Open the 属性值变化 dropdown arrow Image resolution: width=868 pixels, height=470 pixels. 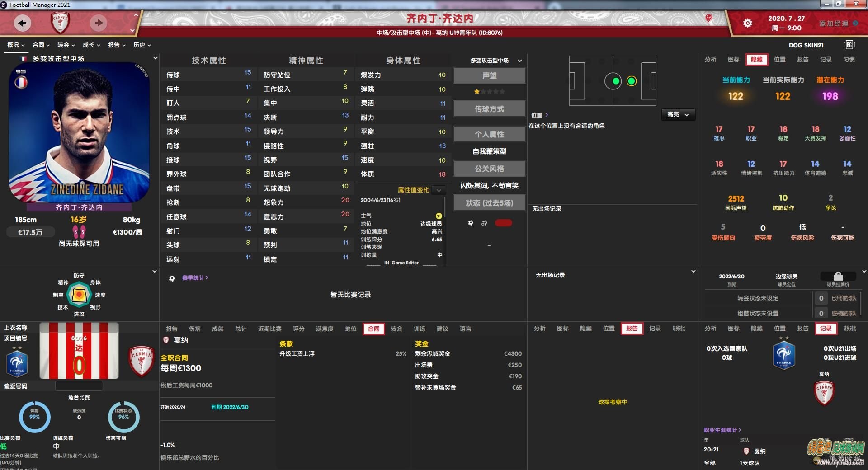pyautogui.click(x=439, y=190)
